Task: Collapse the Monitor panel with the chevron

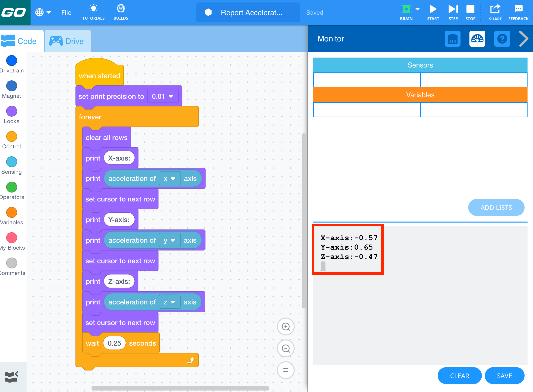Action: [x=523, y=39]
